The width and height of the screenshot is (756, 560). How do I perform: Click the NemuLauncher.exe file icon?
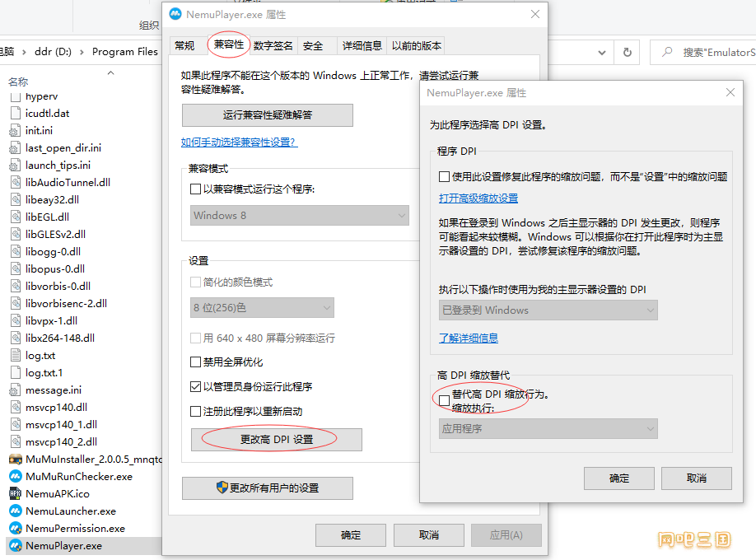coord(16,511)
